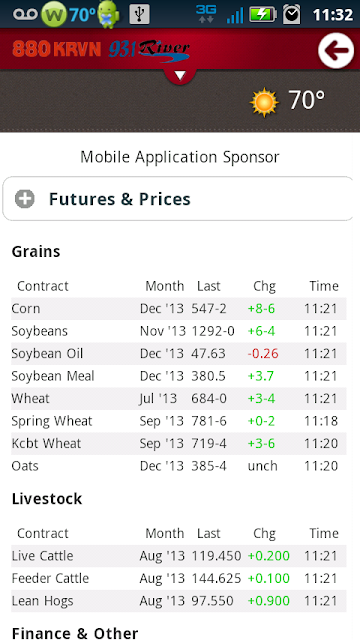Open the Live Cattle row
This screenshot has width=360, height=640.
tap(179, 556)
